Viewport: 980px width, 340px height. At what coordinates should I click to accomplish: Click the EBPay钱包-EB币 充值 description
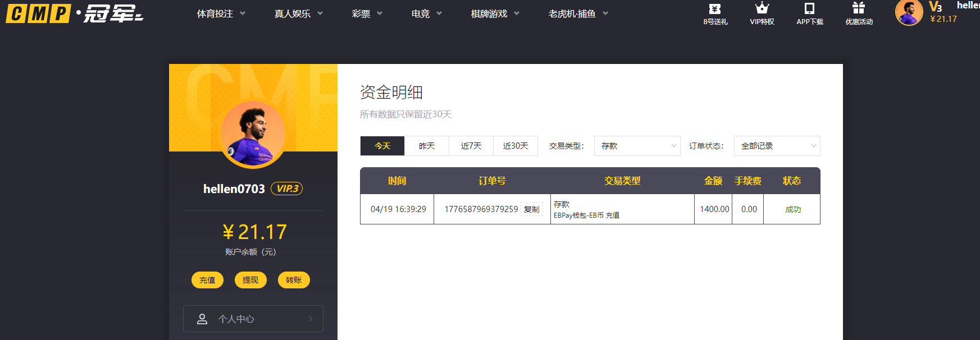[x=586, y=215]
